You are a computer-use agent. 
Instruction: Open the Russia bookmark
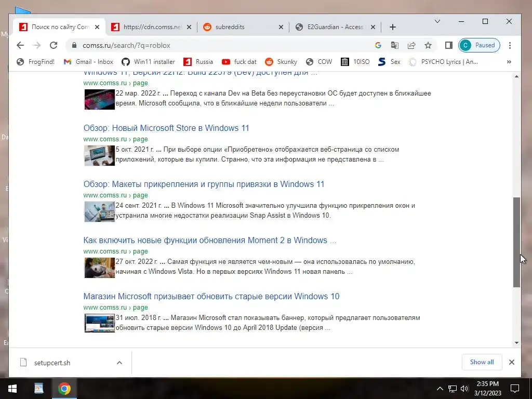(x=198, y=62)
